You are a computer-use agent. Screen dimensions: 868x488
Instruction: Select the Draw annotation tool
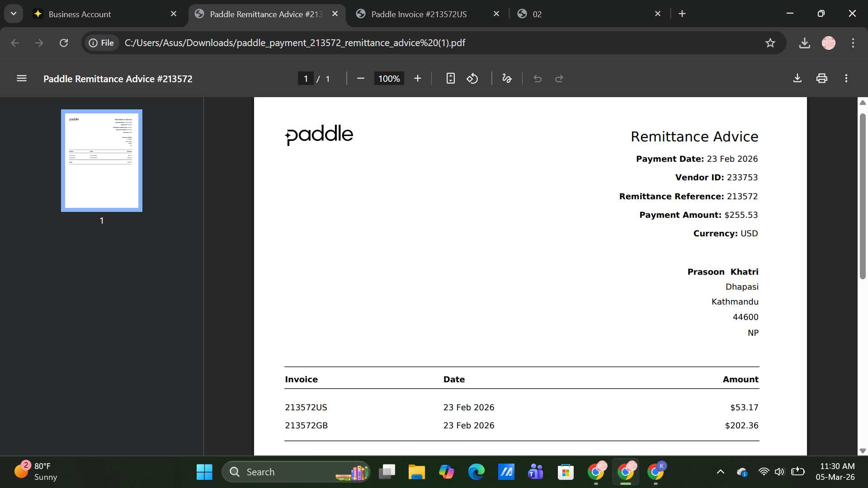click(507, 79)
